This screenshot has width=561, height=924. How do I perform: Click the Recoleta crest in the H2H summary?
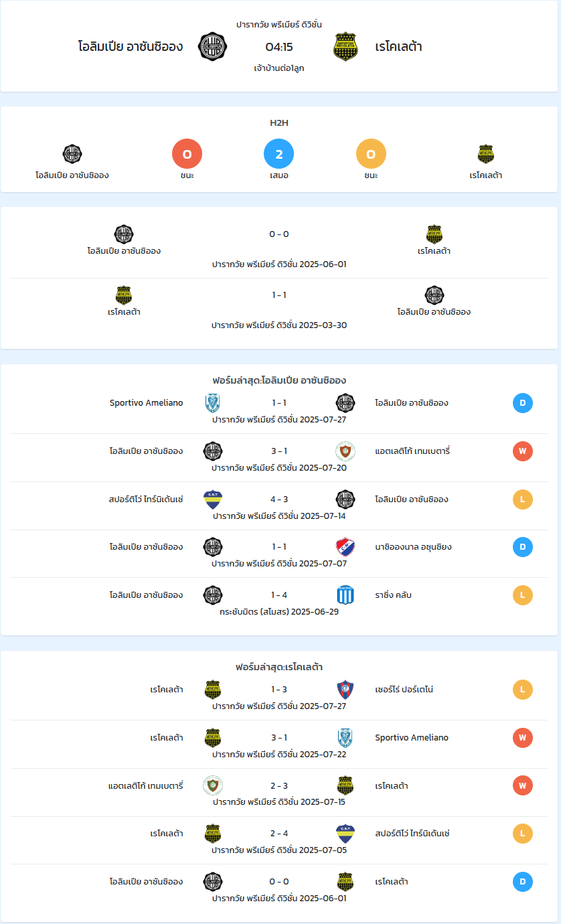click(486, 154)
